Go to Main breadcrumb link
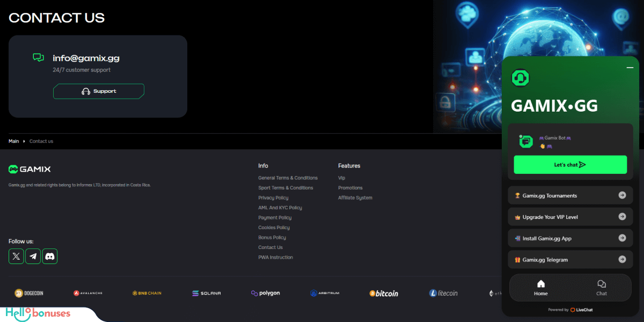The height and width of the screenshot is (322, 644). pyautogui.click(x=13, y=141)
